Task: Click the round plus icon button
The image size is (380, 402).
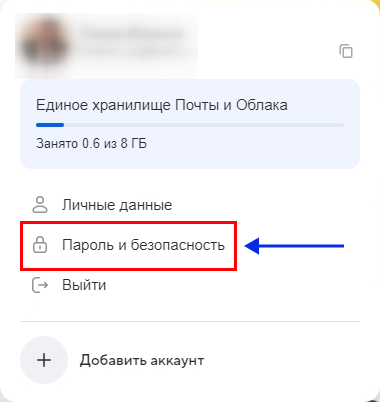Action: 44,360
